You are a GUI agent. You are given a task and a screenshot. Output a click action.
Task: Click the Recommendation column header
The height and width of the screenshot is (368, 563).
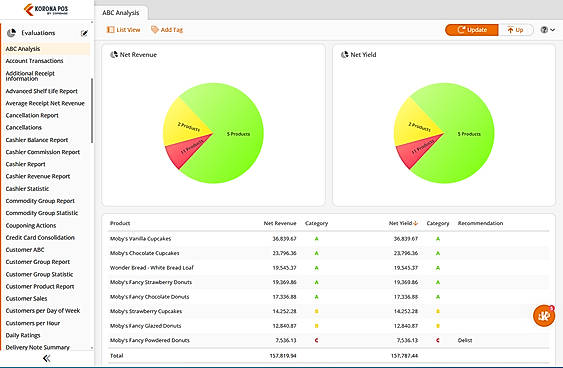(480, 223)
